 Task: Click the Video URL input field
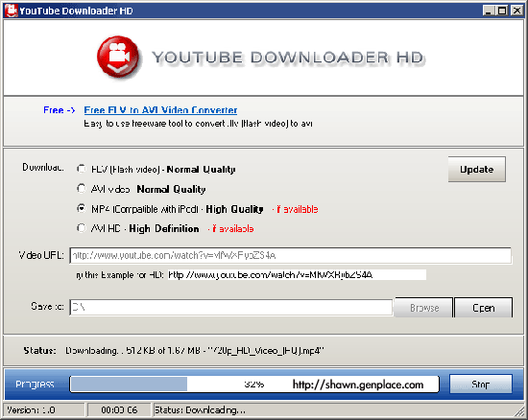pyautogui.click(x=290, y=256)
